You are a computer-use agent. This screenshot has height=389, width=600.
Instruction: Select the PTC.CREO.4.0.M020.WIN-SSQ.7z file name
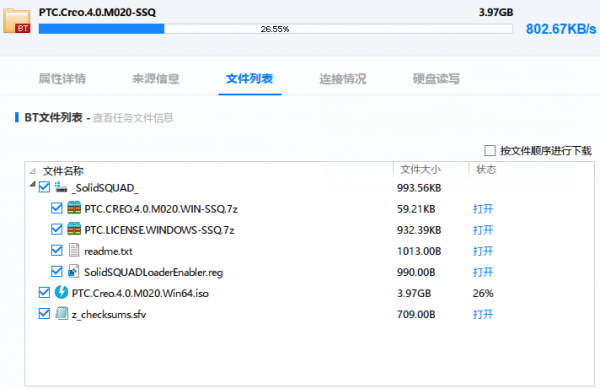[161, 209]
